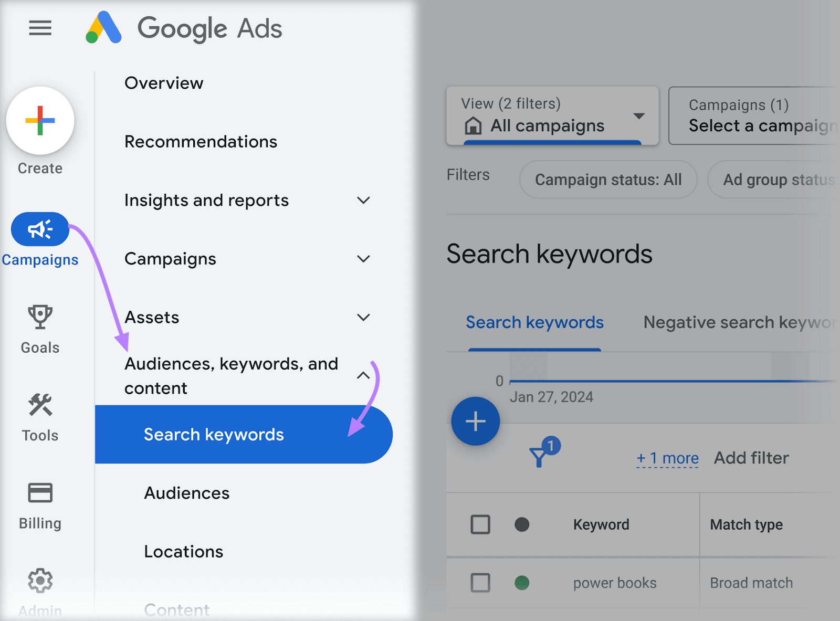Open the hamburger navigation menu
This screenshot has height=621, width=840.
point(40,28)
